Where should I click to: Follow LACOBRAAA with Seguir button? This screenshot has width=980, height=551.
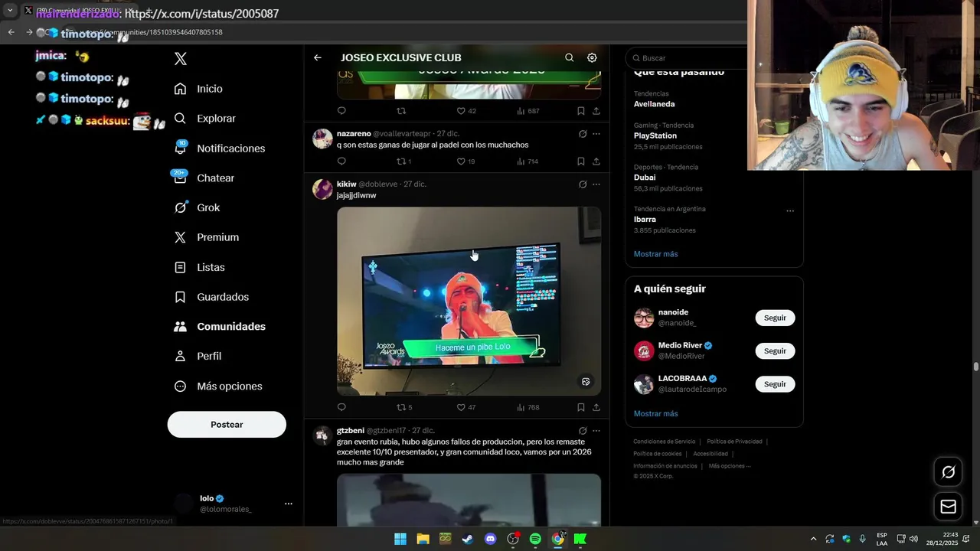coord(775,384)
